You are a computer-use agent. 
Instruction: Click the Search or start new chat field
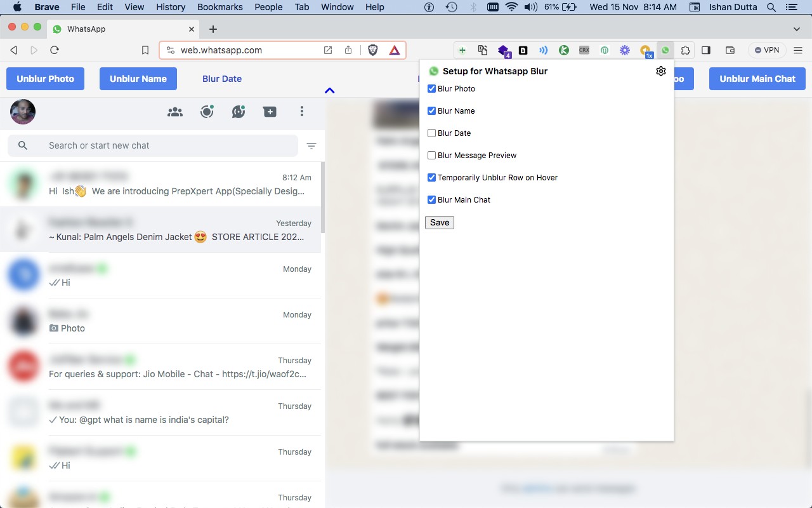point(153,145)
